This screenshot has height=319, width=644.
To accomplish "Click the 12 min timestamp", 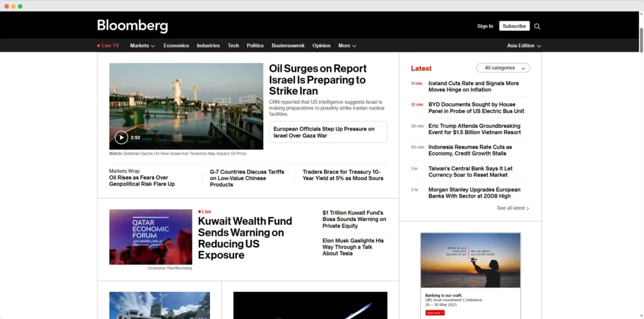I will [416, 105].
